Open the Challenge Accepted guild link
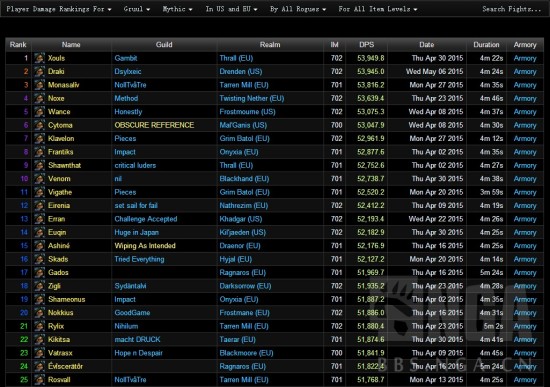This screenshot has width=550, height=387. 146,219
